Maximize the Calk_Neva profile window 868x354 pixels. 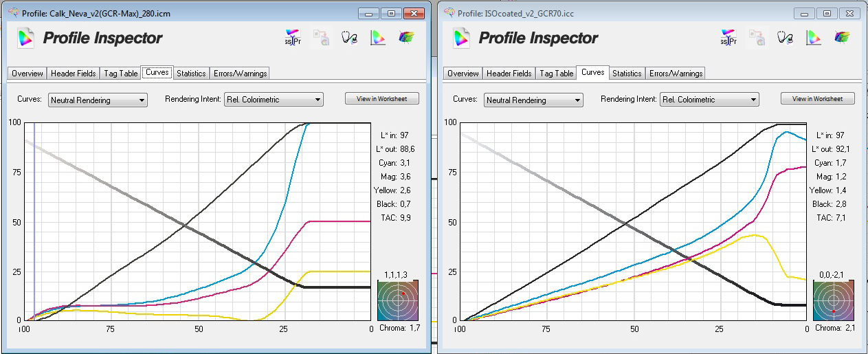point(392,13)
